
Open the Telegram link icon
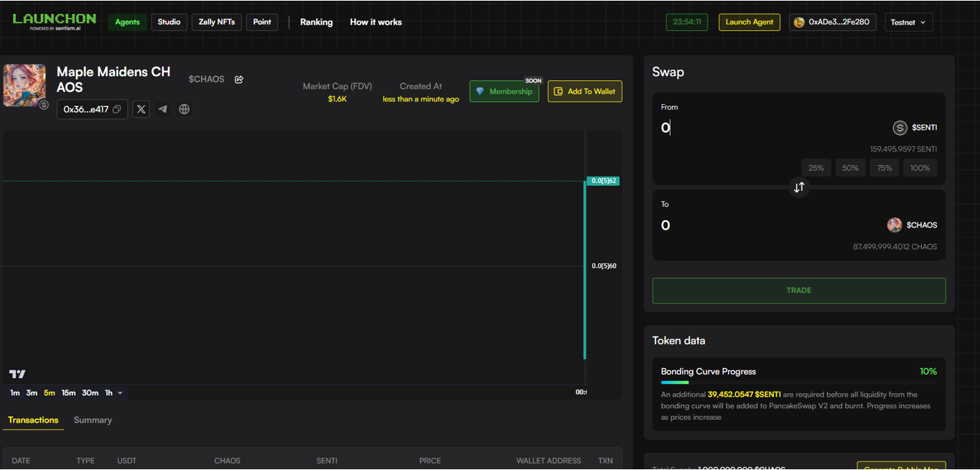coord(163,109)
